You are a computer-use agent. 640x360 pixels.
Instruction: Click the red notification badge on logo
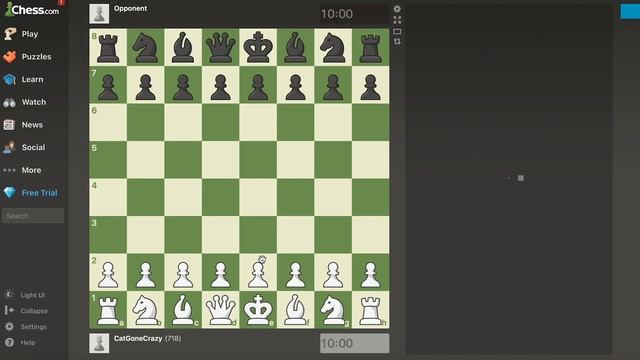tap(61, 2)
